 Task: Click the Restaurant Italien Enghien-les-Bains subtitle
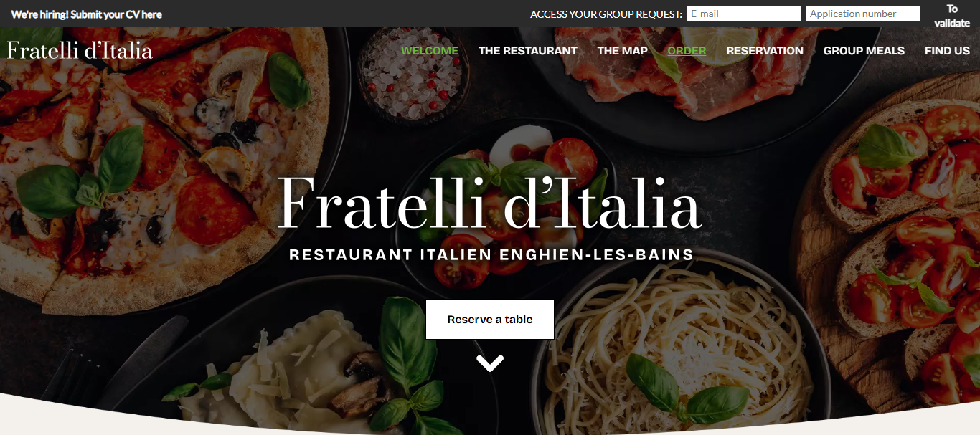tap(491, 255)
